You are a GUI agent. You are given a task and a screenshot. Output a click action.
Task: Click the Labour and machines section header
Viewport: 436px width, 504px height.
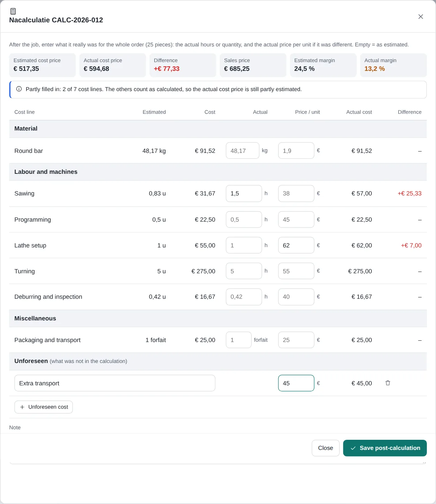point(218,172)
